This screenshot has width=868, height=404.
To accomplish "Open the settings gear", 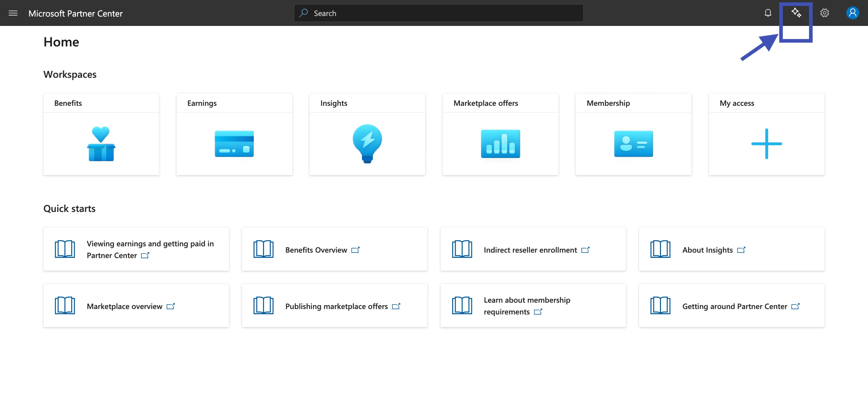I will [824, 13].
